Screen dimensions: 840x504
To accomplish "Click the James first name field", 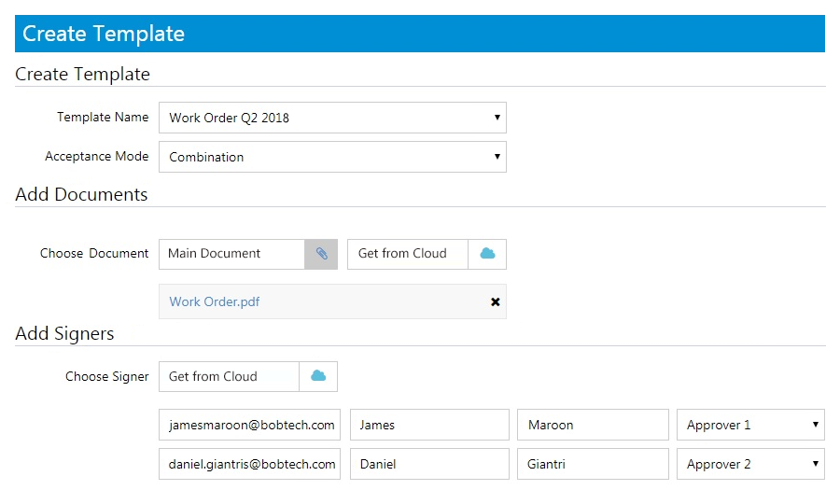I will coord(429,425).
